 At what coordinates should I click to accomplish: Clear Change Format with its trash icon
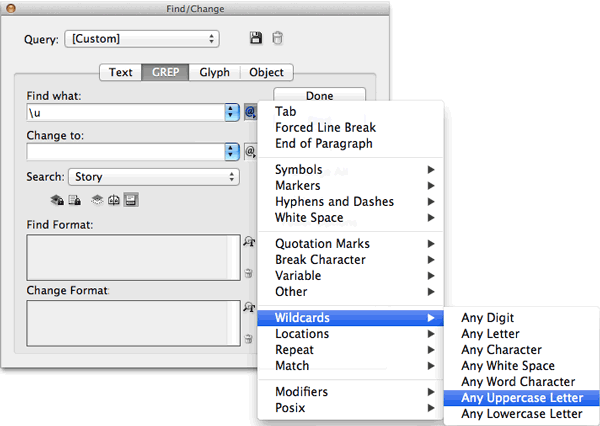(x=248, y=337)
